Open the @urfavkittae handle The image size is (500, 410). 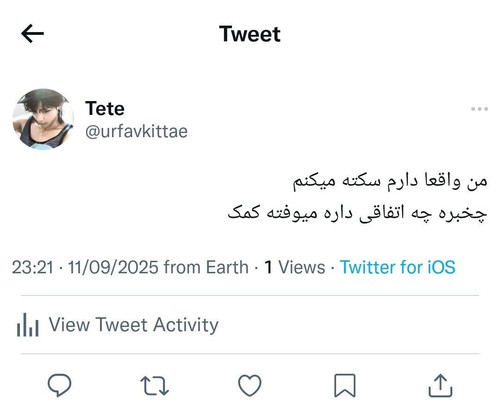(136, 131)
